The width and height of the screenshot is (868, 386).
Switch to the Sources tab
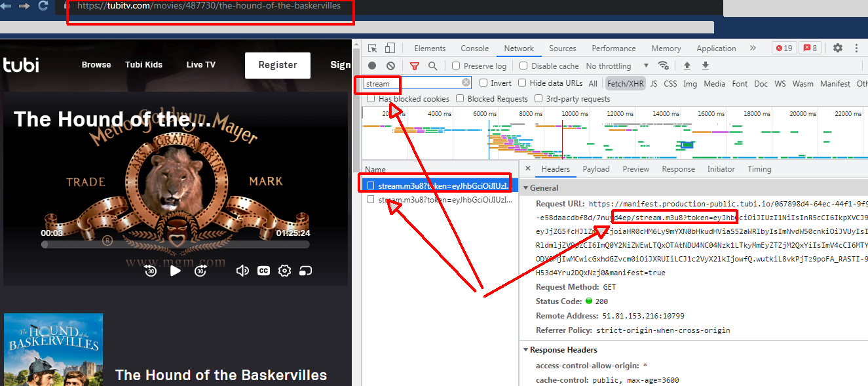(562, 48)
